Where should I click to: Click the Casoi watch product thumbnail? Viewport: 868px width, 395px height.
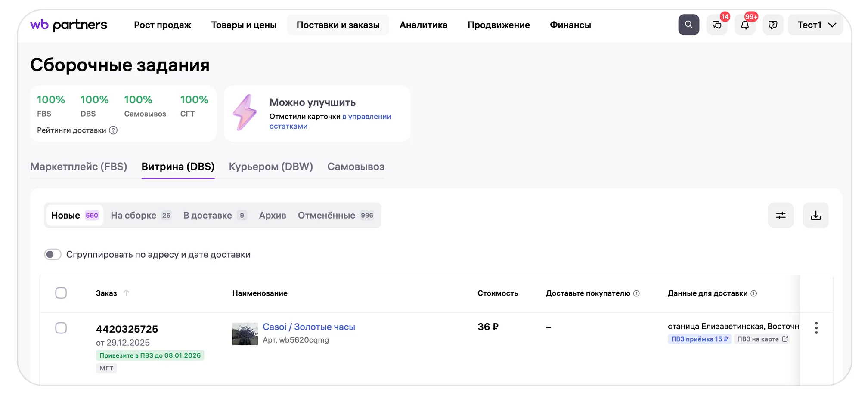(245, 334)
